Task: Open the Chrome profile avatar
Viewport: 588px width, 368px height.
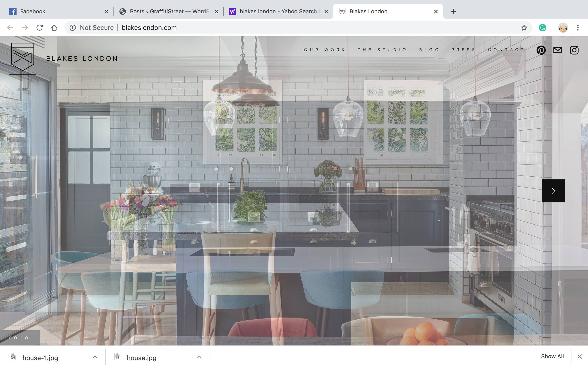Action: (563, 28)
